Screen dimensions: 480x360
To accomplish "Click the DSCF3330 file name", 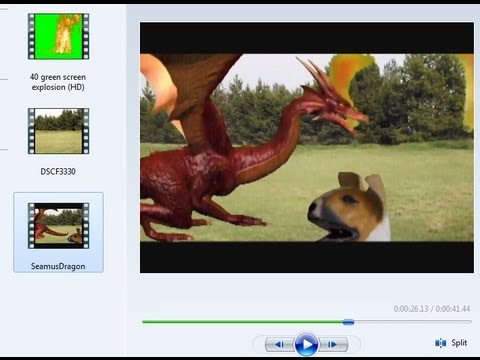I will tap(58, 171).
